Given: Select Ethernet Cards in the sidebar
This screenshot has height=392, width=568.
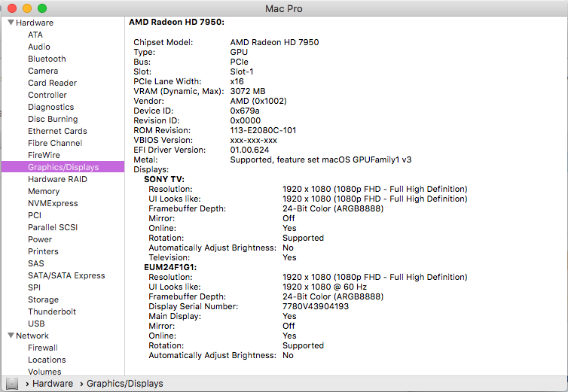Looking at the screenshot, I should tap(57, 131).
